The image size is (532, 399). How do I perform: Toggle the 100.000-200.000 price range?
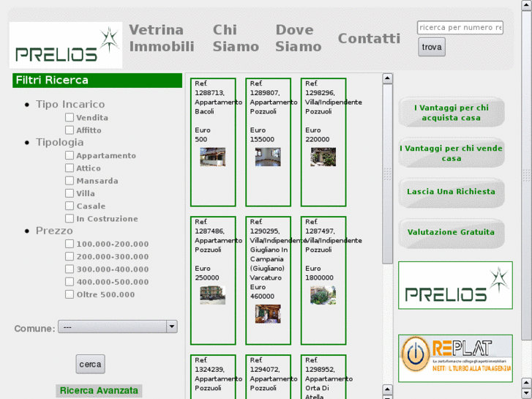pyautogui.click(x=70, y=244)
